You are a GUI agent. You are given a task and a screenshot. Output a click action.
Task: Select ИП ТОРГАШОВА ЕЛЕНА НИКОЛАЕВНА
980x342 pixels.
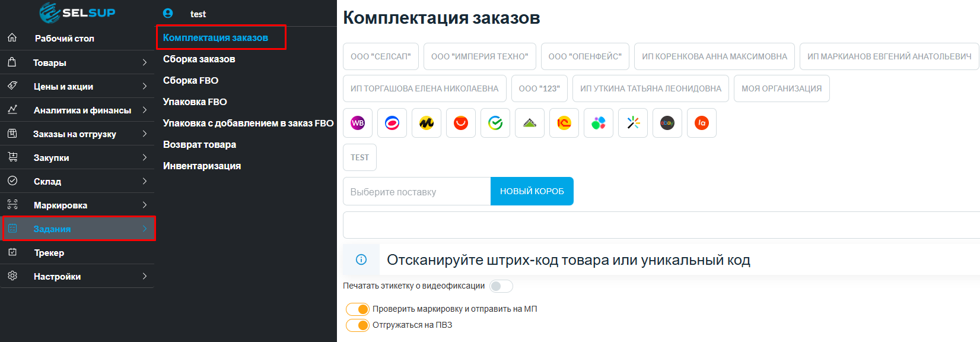click(425, 88)
